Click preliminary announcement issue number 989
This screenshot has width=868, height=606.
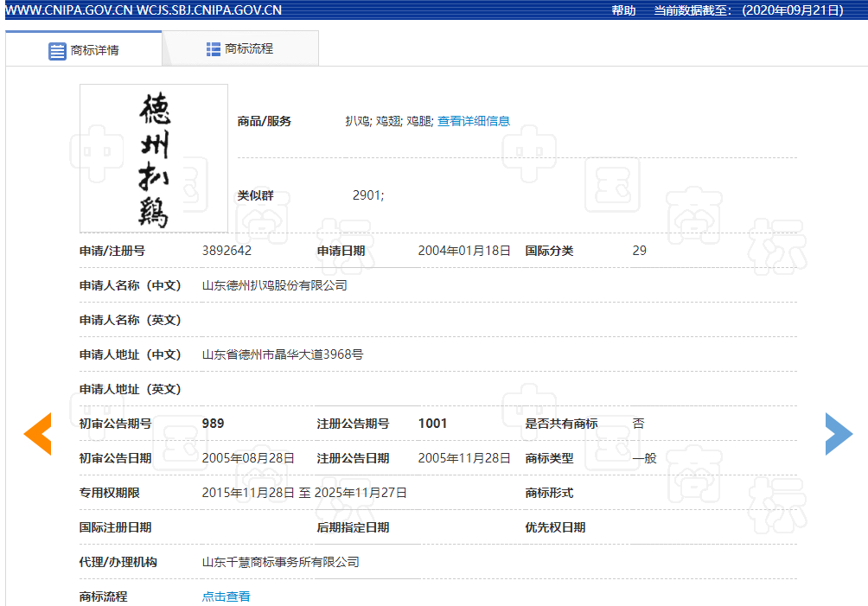point(213,424)
